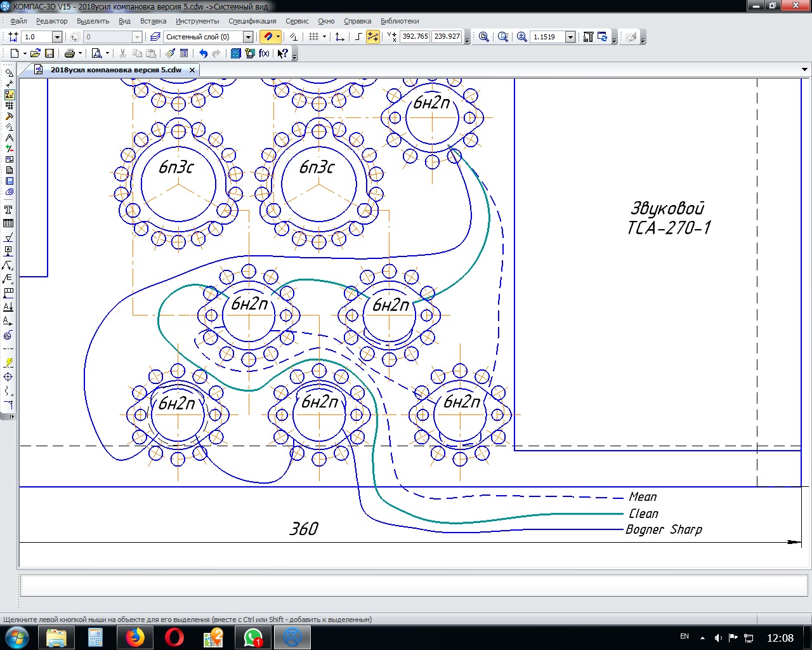Screen dimensions: 812x650
Task: Click the Save document icon
Action: coord(49,53)
